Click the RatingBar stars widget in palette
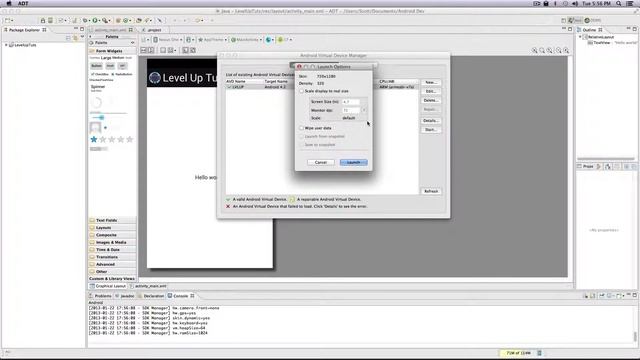Viewport: 640px width, 360px height. pos(111,140)
